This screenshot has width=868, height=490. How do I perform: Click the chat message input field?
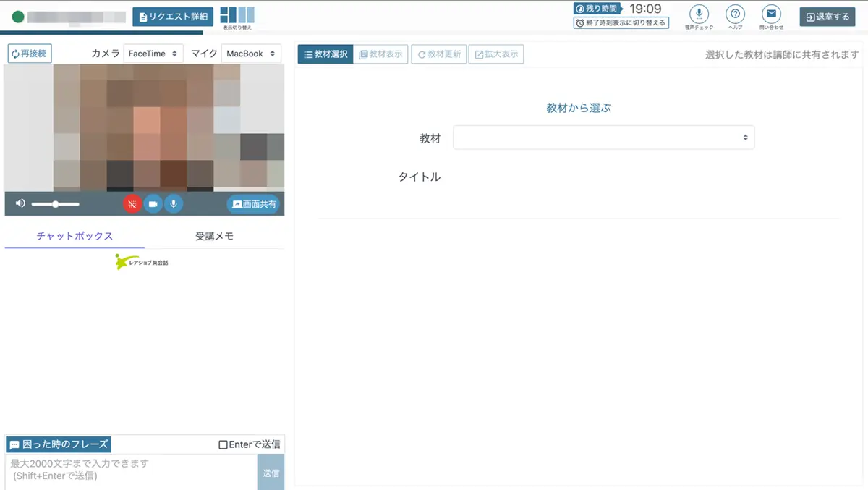(130, 470)
